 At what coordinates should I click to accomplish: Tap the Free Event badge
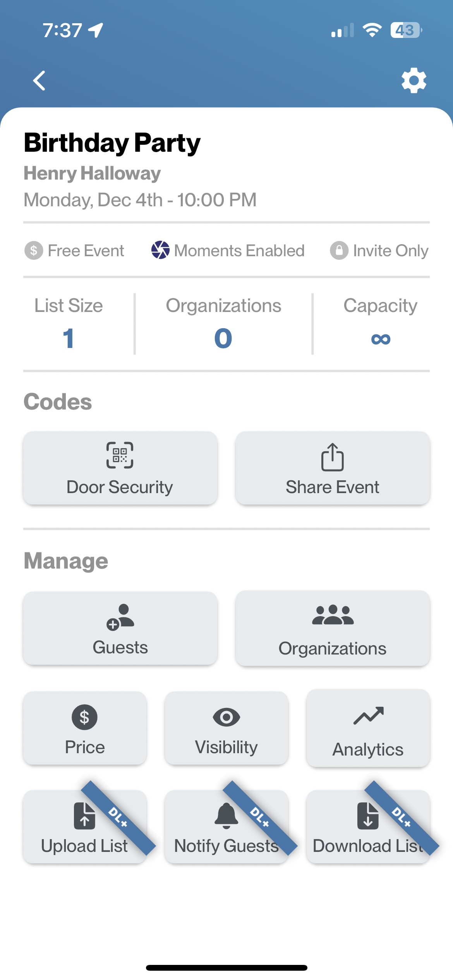click(x=74, y=250)
